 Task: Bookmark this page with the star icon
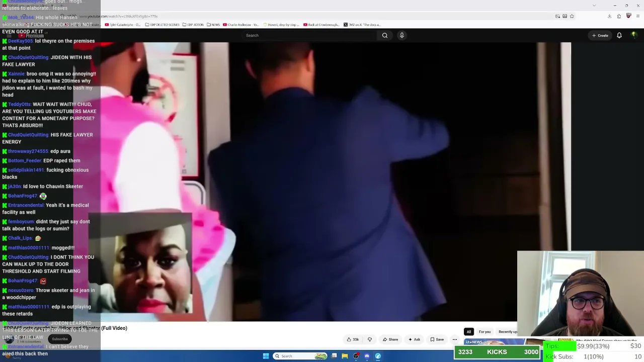click(572, 16)
